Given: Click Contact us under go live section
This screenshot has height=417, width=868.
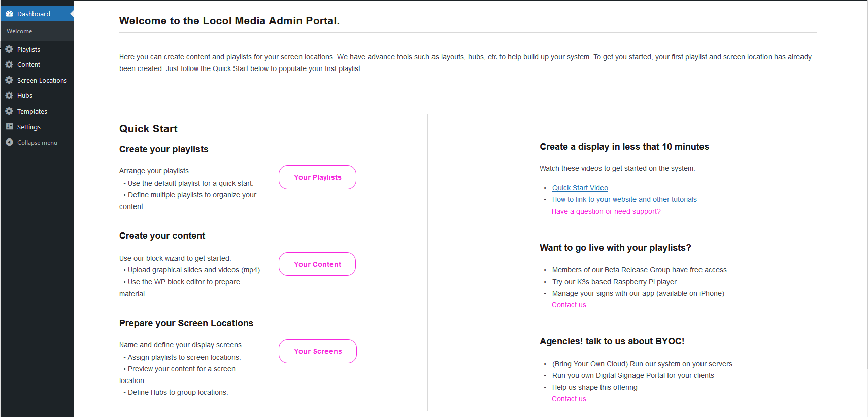Looking at the screenshot, I should pos(569,304).
